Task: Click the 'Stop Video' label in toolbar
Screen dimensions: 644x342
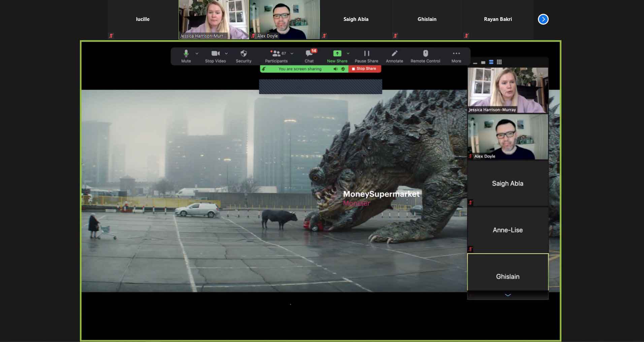Action: click(215, 61)
